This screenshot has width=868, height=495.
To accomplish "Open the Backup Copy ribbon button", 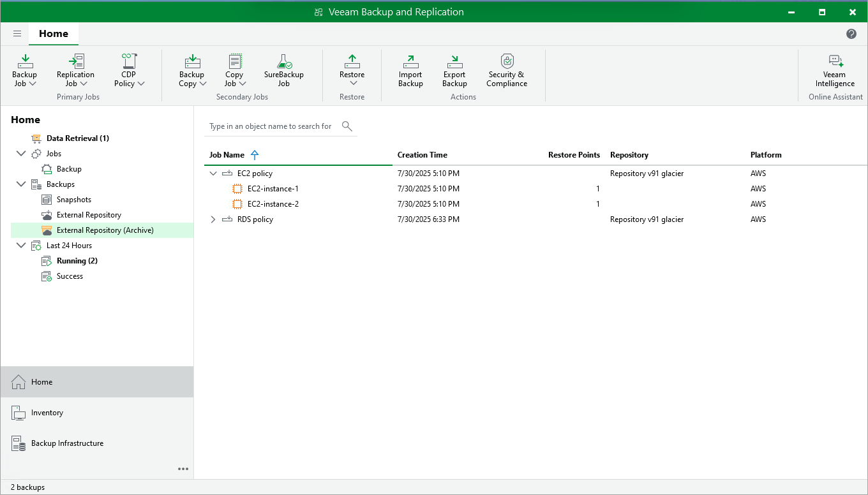I will coord(192,70).
